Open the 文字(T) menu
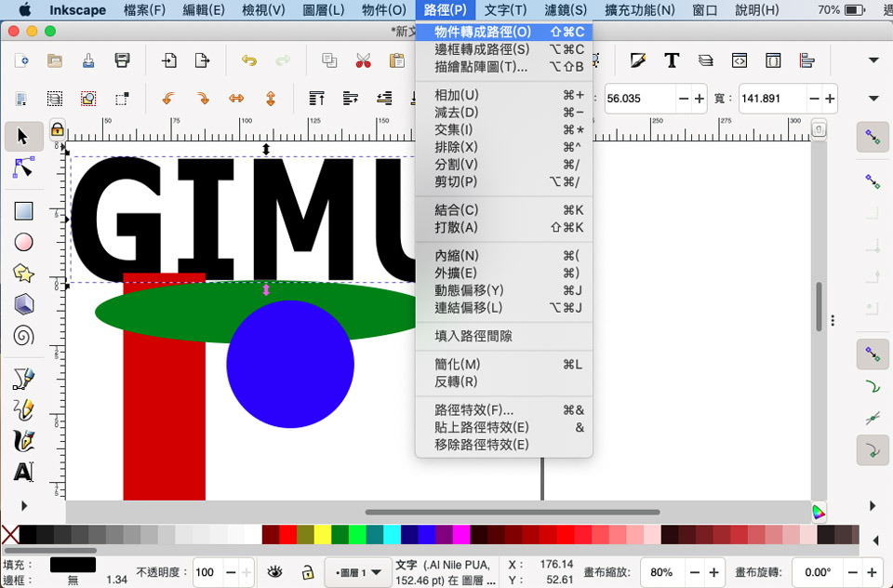 505,9
